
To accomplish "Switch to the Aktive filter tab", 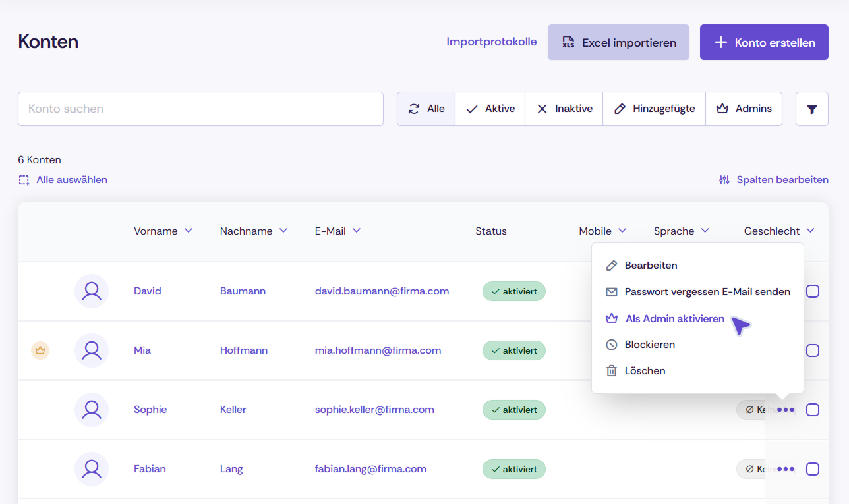I will pyautogui.click(x=490, y=109).
